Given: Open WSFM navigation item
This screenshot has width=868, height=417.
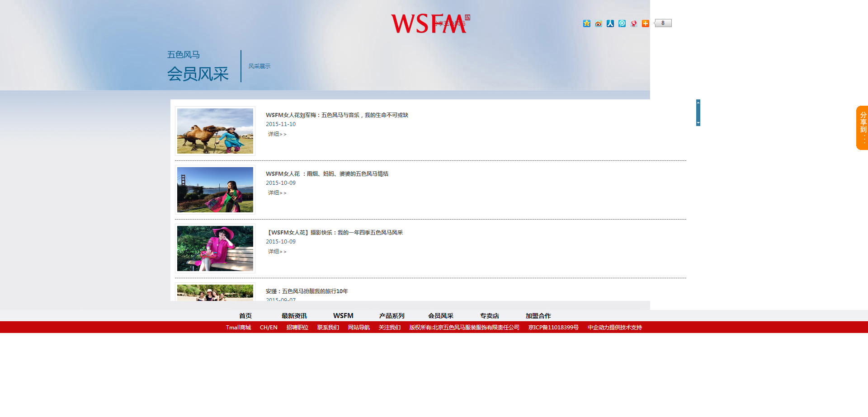Looking at the screenshot, I should click(343, 316).
